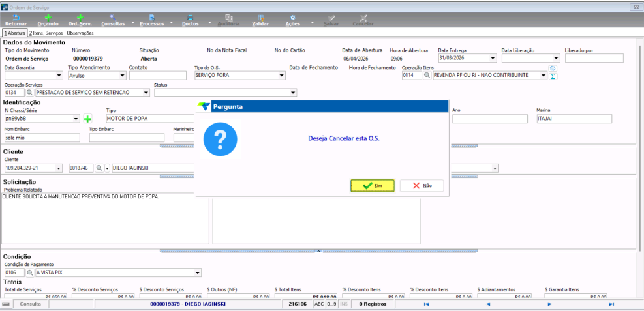The width and height of the screenshot is (644, 311).
Task: Open a new Orçamto with the plus icon
Action: [x=48, y=20]
